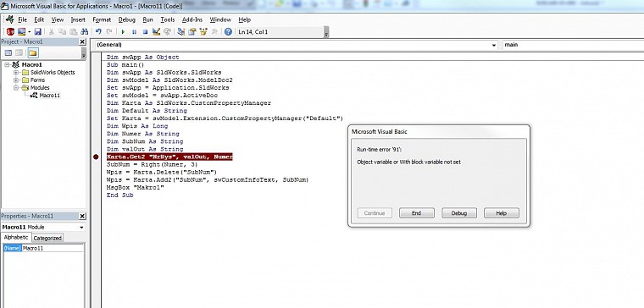Open the Window menu
Image resolution: width=644 pixels, height=308 pixels.
coord(220,19)
